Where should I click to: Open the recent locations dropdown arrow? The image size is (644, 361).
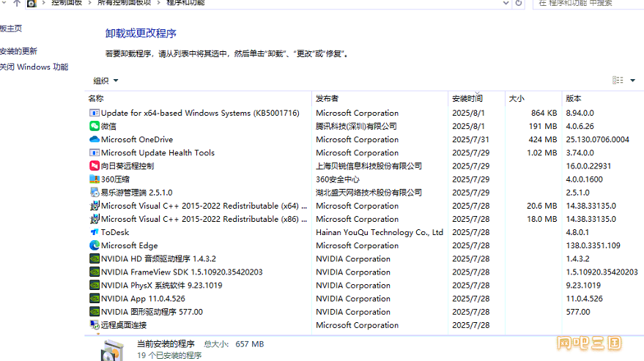click(x=4, y=2)
